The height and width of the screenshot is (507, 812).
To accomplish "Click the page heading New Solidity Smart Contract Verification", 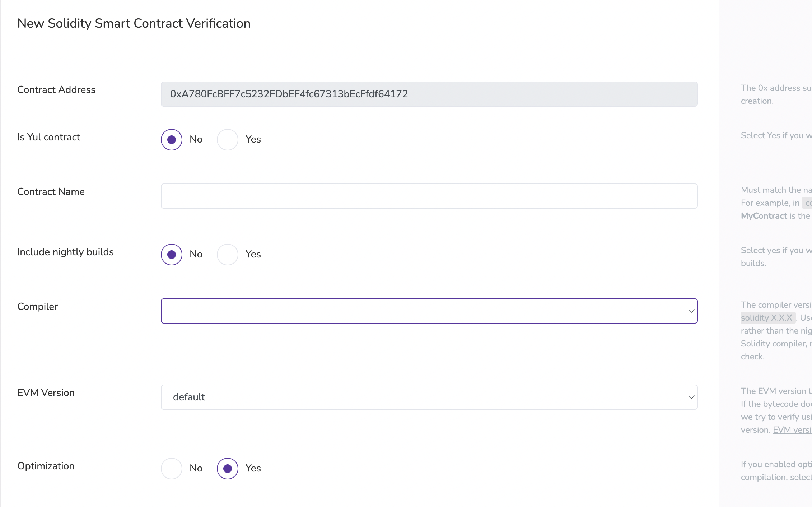I will pyautogui.click(x=134, y=23).
